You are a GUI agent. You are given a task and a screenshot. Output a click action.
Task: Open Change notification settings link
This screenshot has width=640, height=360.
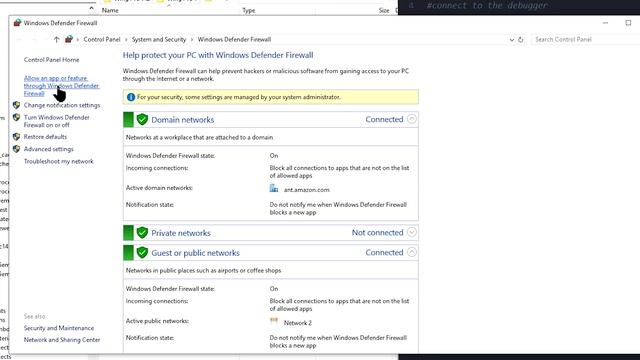pyautogui.click(x=62, y=105)
